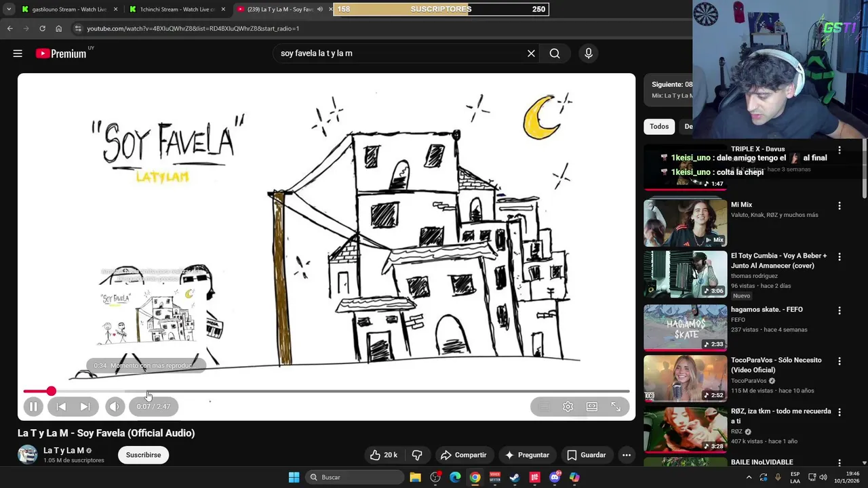Open the Windows Start menu
The image size is (868, 488).
coord(294,477)
